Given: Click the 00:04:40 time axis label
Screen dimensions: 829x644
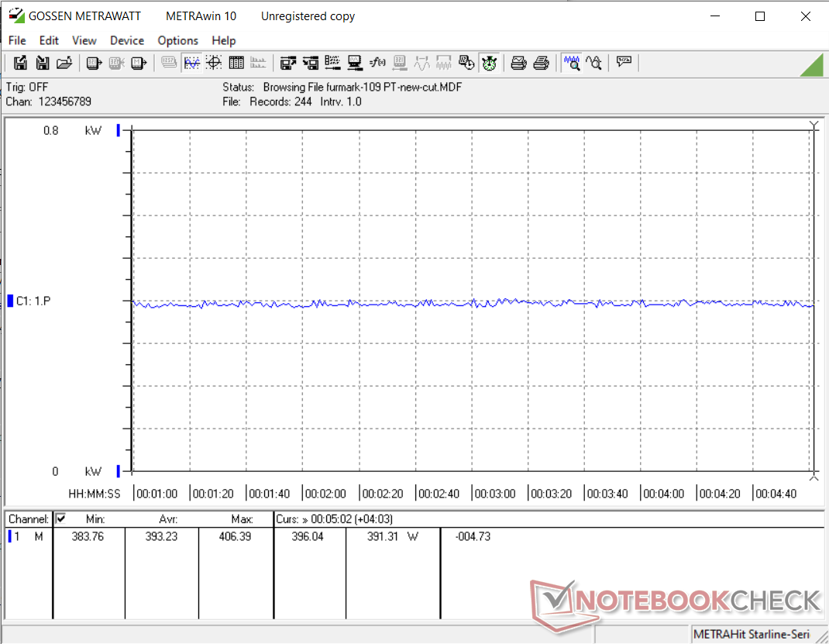Looking at the screenshot, I should [x=776, y=494].
